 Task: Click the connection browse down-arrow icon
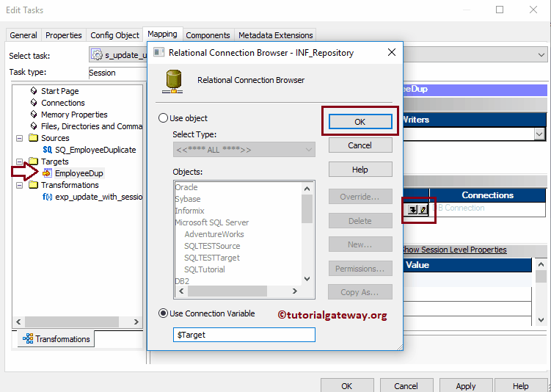[412, 210]
